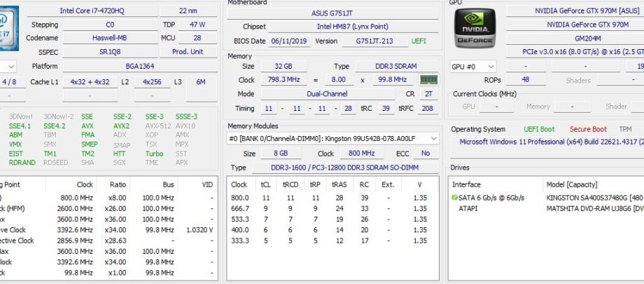Click the 533.3 clock timing row
The image size is (644, 284).
[332, 219]
